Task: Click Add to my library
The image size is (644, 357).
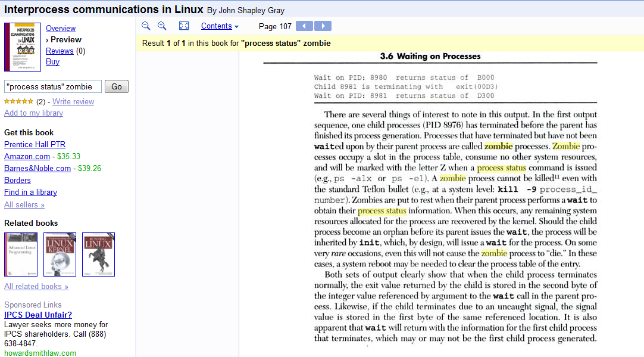Action: [x=34, y=113]
